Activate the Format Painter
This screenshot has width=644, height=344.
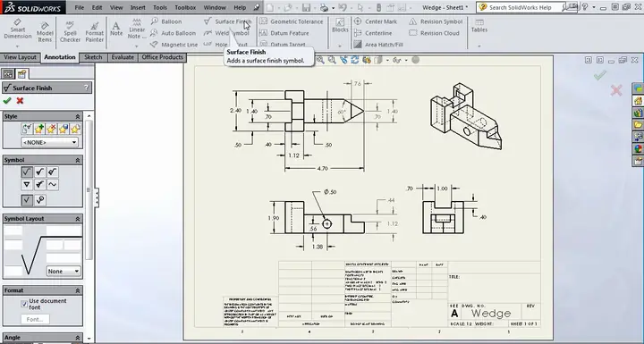tap(95, 31)
